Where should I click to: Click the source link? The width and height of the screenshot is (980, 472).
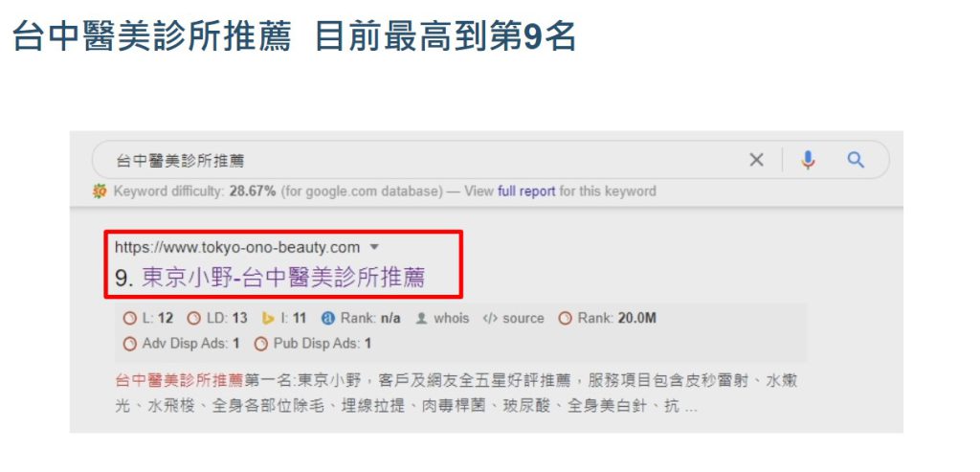tap(523, 318)
